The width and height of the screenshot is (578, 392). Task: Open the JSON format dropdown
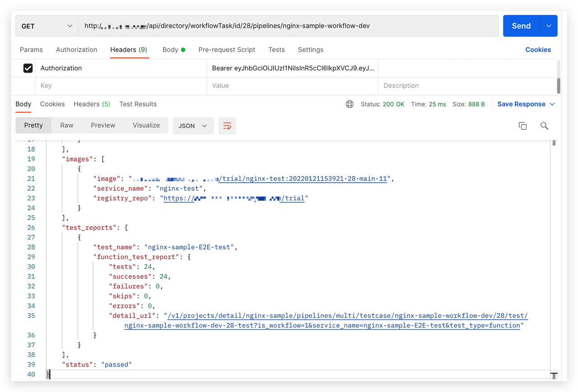point(193,126)
